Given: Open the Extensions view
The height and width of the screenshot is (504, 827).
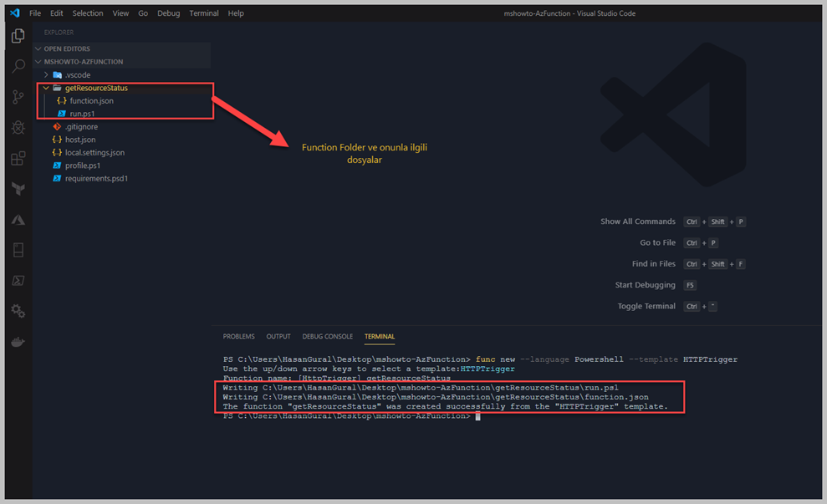Looking at the screenshot, I should tap(18, 158).
